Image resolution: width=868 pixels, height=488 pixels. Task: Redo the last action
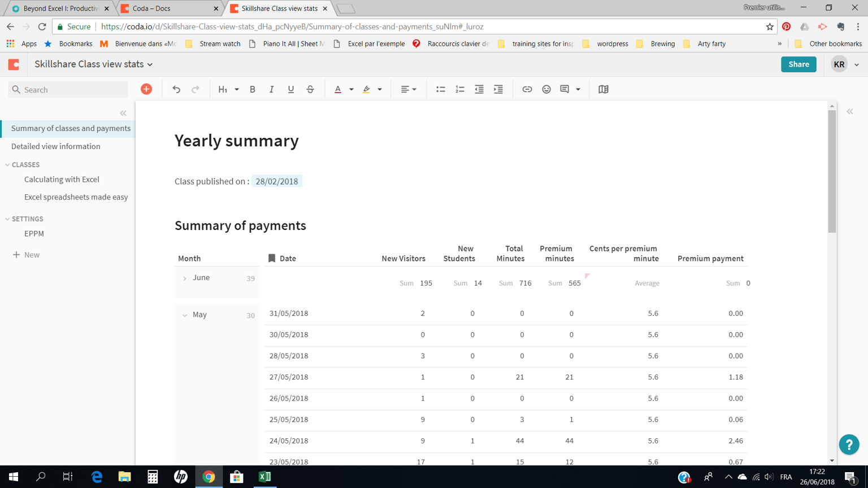(196, 89)
